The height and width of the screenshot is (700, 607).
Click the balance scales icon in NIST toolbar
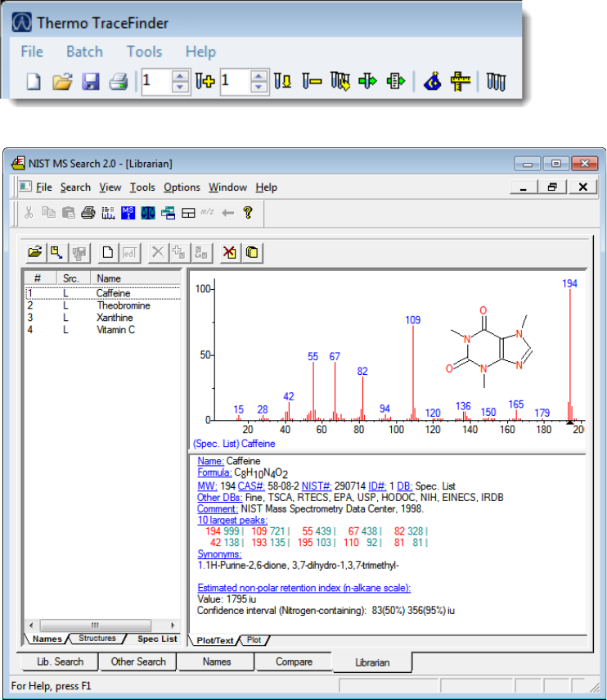tap(148, 213)
